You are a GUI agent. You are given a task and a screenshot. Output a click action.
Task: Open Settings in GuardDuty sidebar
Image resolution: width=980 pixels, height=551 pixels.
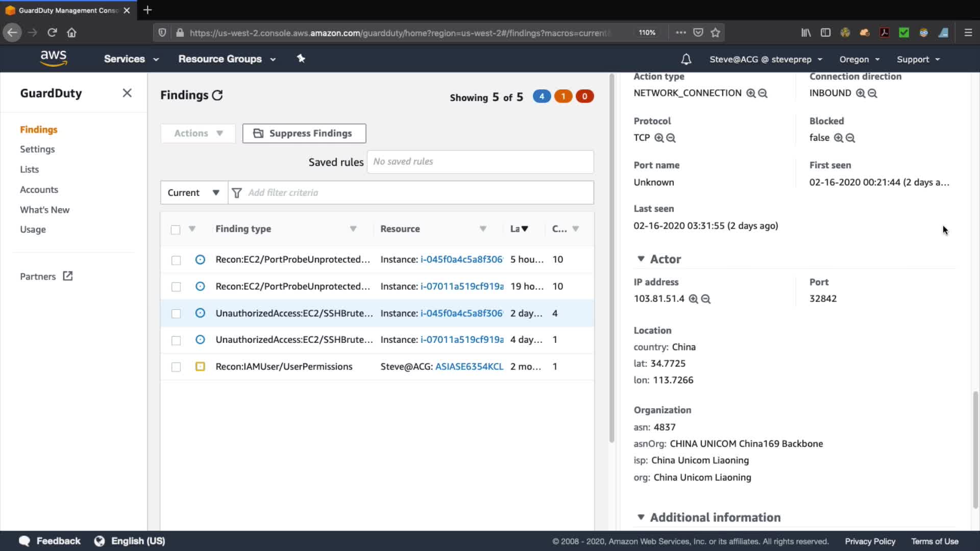pos(37,149)
